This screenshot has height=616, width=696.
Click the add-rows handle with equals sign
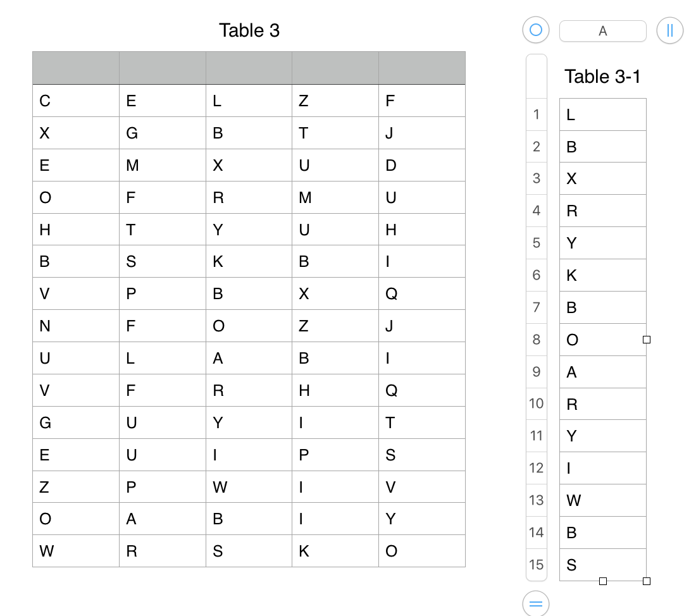(536, 603)
